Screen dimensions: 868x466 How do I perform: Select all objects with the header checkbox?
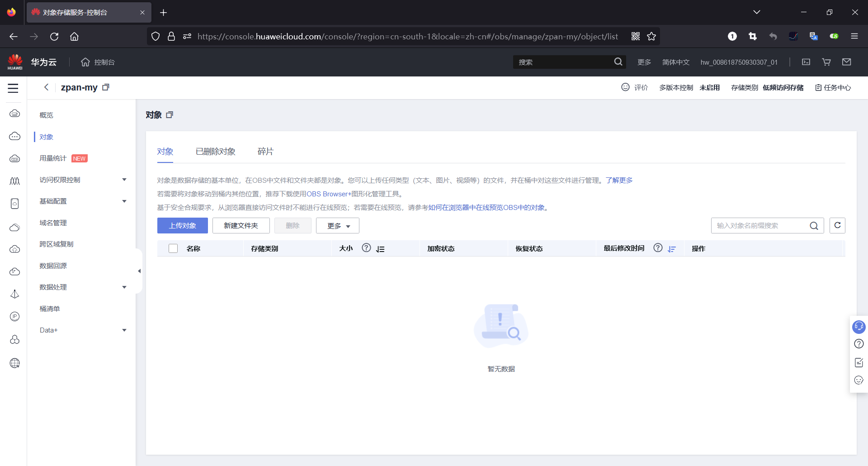(173, 248)
